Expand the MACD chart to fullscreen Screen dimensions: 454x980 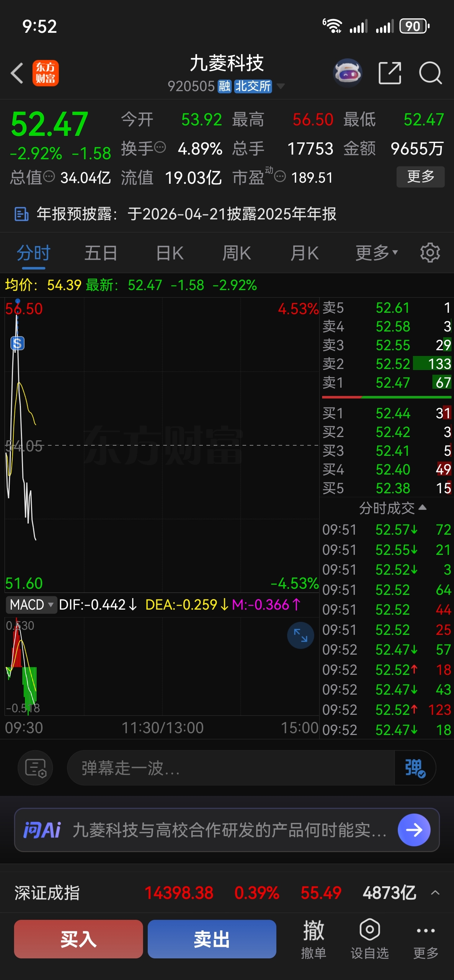300,635
